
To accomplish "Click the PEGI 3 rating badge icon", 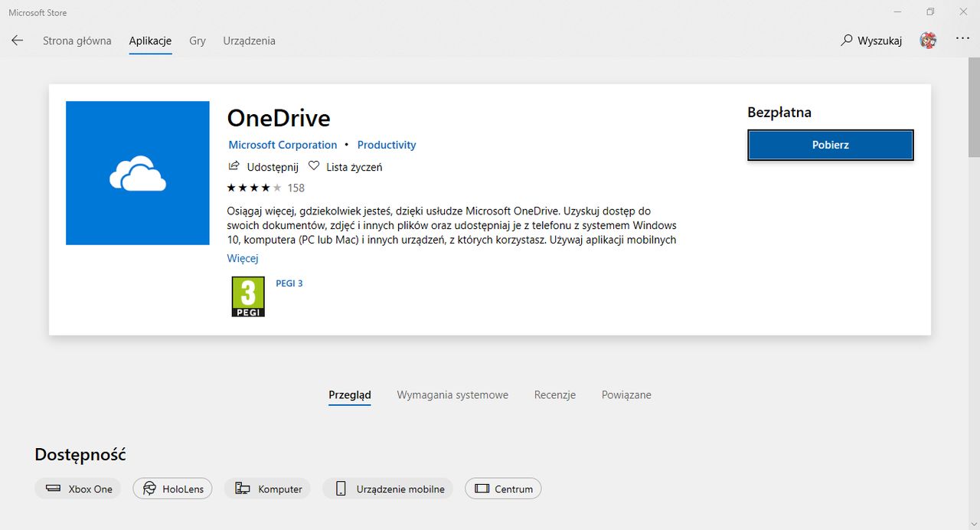I will 248,297.
